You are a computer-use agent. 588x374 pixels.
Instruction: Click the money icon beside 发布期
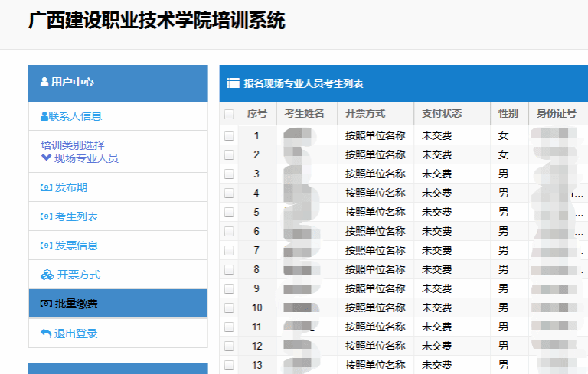(x=46, y=187)
